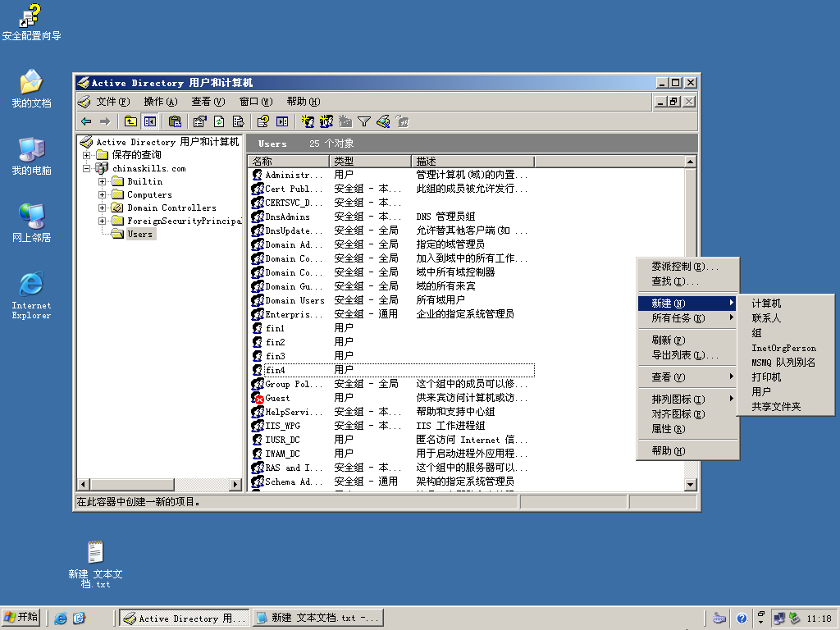The image size is (840, 630).
Task: Select InetOrgPerson in the 新建 submenu
Action: point(785,348)
